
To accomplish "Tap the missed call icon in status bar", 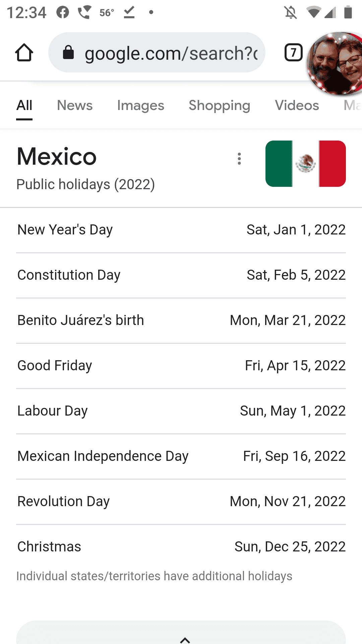I will click(84, 12).
